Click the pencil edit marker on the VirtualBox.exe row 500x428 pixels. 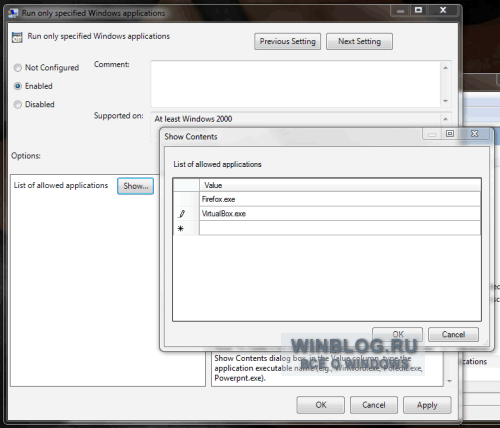coord(181,214)
